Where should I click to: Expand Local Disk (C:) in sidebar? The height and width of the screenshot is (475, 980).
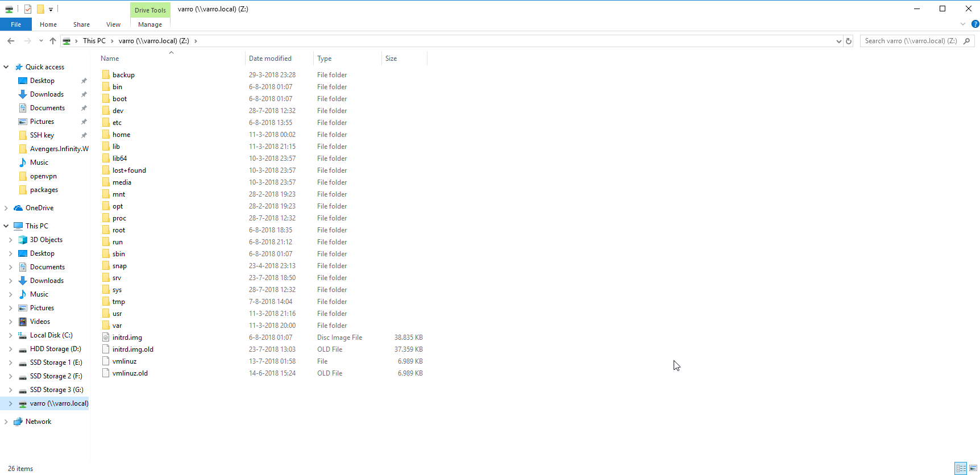10,335
